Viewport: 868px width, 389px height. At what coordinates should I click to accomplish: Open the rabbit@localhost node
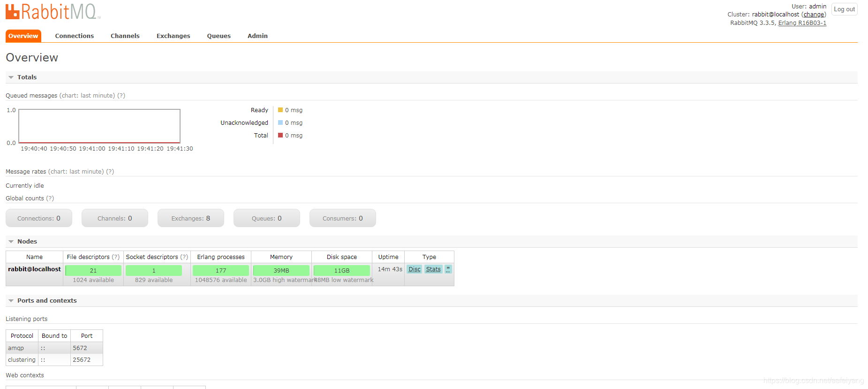pos(34,269)
